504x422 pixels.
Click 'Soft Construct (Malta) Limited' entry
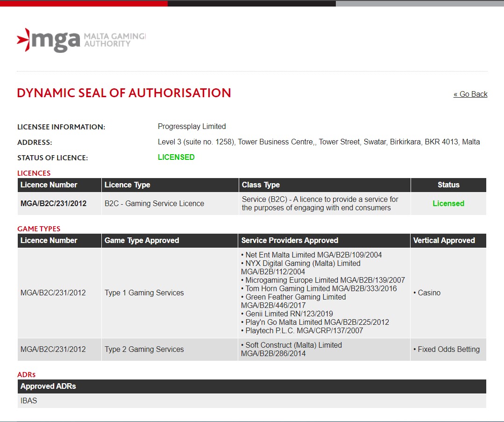pyautogui.click(x=291, y=349)
